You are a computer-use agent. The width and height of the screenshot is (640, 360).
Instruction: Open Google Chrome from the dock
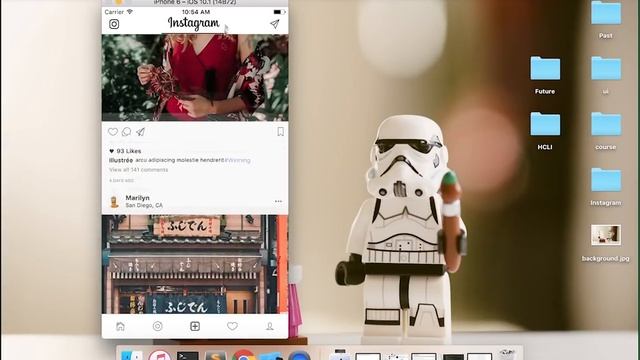(244, 355)
